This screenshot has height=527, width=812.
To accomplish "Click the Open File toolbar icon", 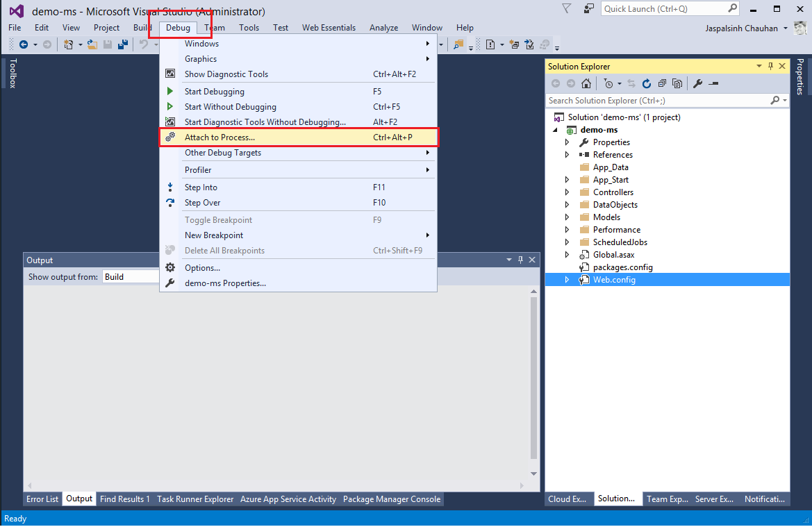I will tap(92, 44).
